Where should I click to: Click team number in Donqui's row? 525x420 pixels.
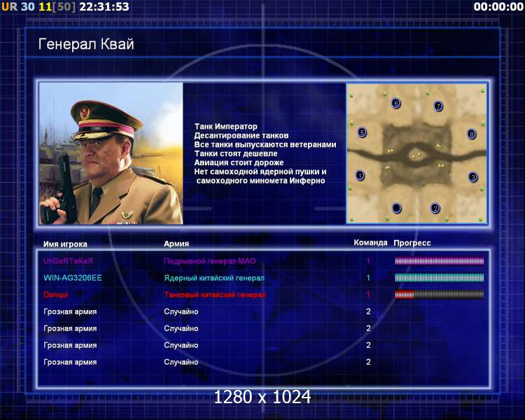[368, 295]
